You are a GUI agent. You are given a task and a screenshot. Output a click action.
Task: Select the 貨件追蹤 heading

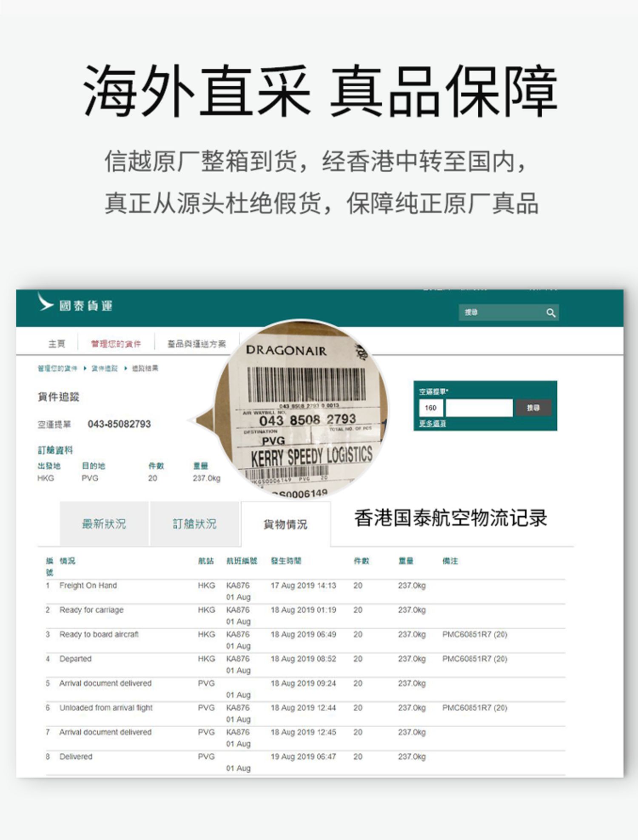59,397
